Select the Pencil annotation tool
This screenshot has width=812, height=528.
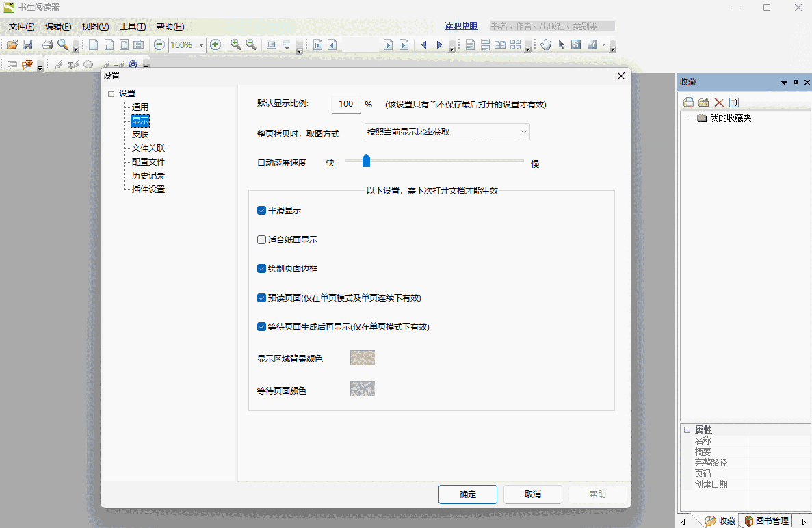57,64
